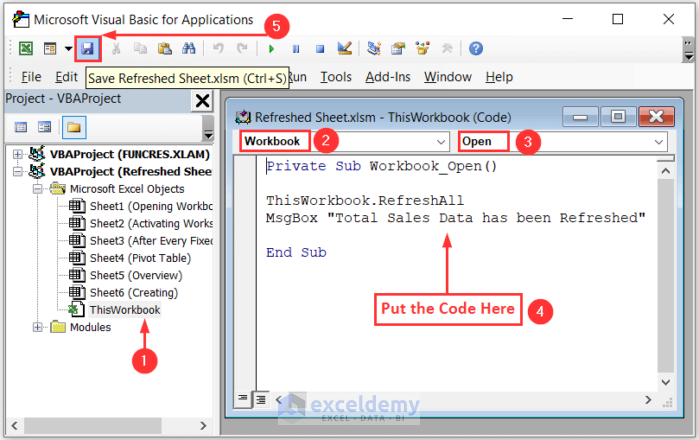Image resolution: width=699 pixels, height=440 pixels.
Task: Click the Toolbox icon in toolbar
Action: click(447, 48)
